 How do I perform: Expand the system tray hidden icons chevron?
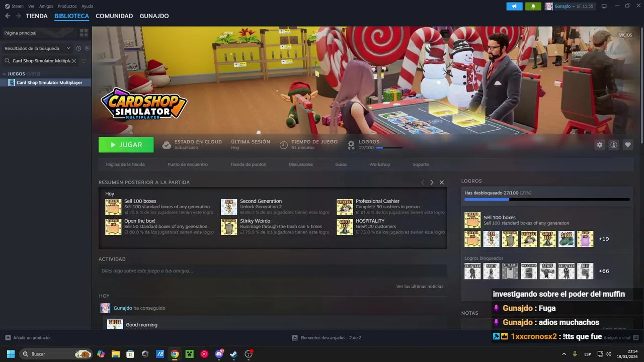(564, 354)
